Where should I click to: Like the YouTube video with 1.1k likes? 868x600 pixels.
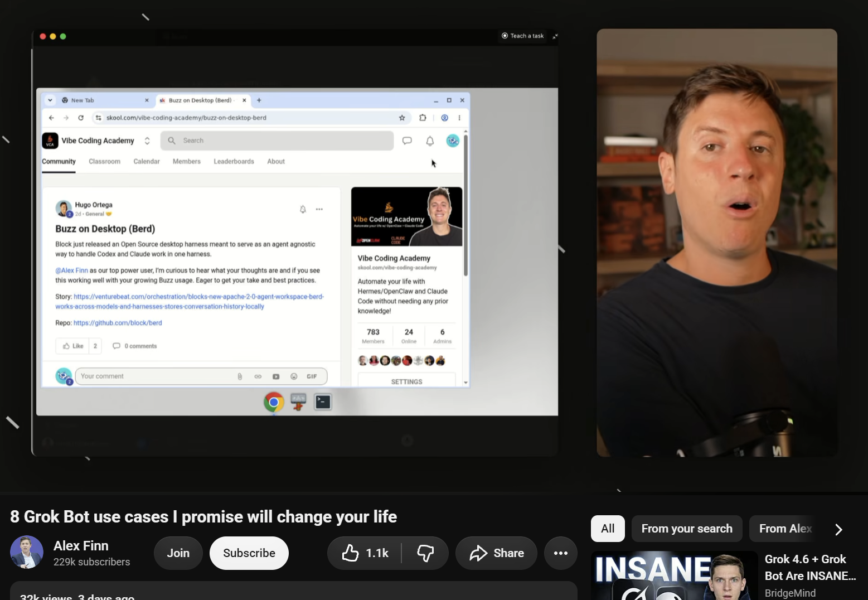(x=365, y=553)
